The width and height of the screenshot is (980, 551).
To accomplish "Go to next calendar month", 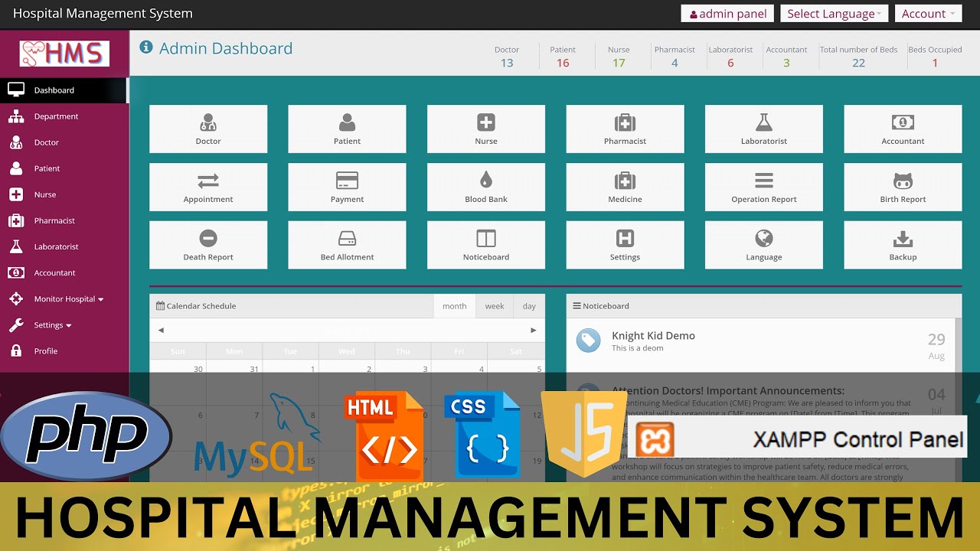I will click(x=534, y=331).
